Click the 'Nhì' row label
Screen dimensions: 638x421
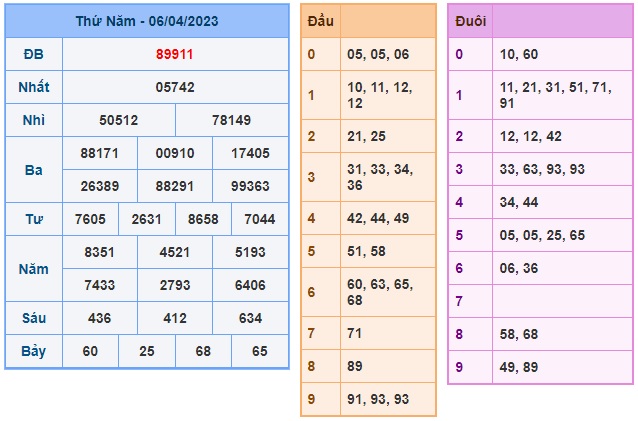[34, 120]
